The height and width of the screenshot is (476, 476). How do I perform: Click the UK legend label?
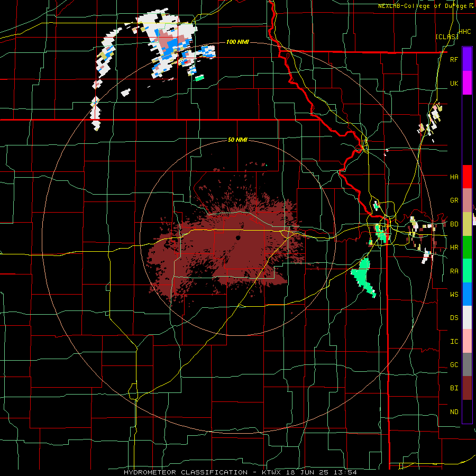pyautogui.click(x=454, y=83)
